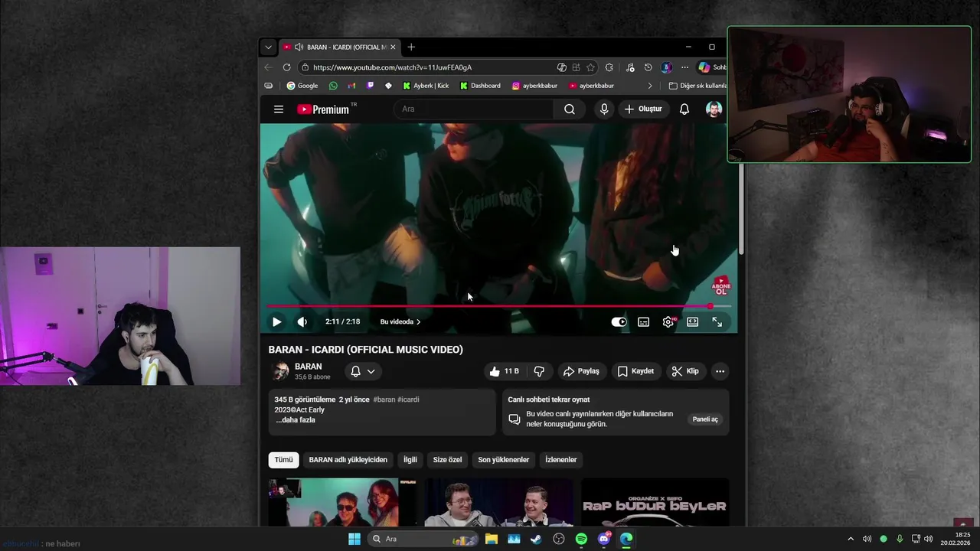
Task: Open browser history clock icon
Action: pyautogui.click(x=648, y=67)
